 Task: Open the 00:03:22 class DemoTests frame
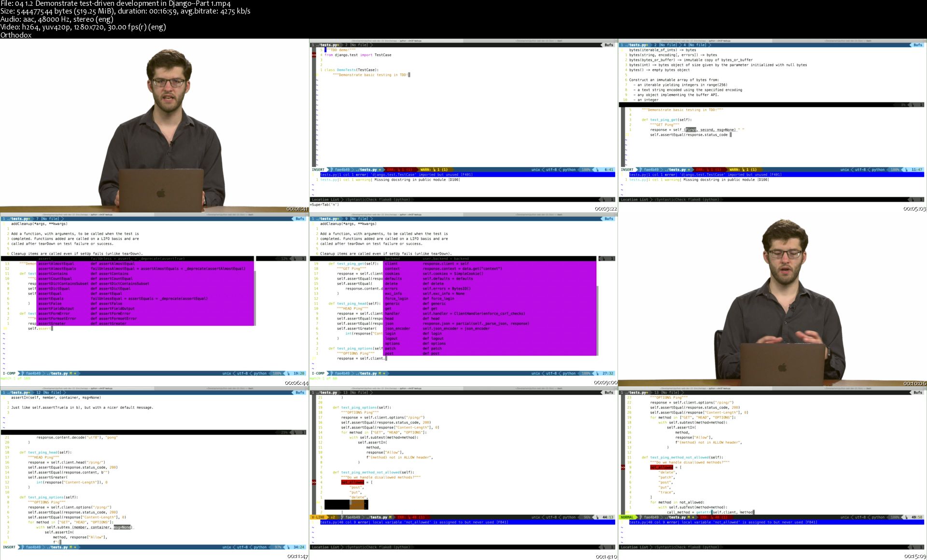(x=463, y=126)
